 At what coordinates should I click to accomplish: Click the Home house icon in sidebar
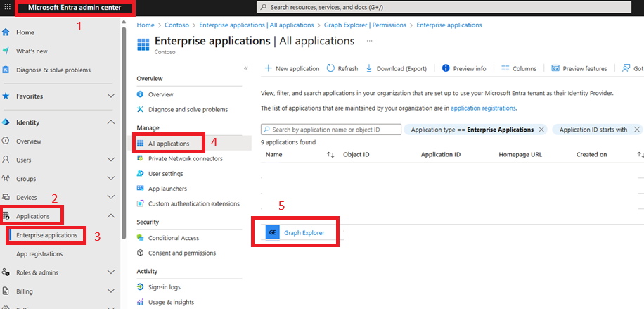point(6,32)
